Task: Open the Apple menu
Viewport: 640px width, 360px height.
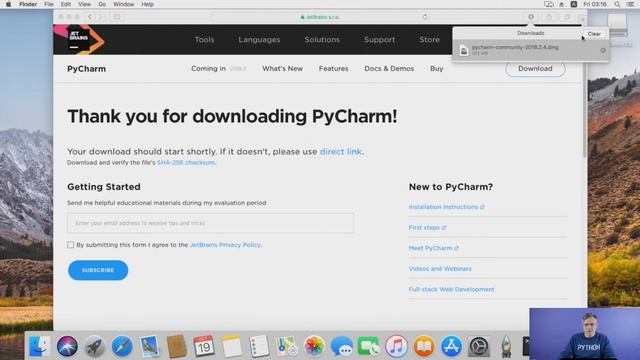Action: point(8,4)
